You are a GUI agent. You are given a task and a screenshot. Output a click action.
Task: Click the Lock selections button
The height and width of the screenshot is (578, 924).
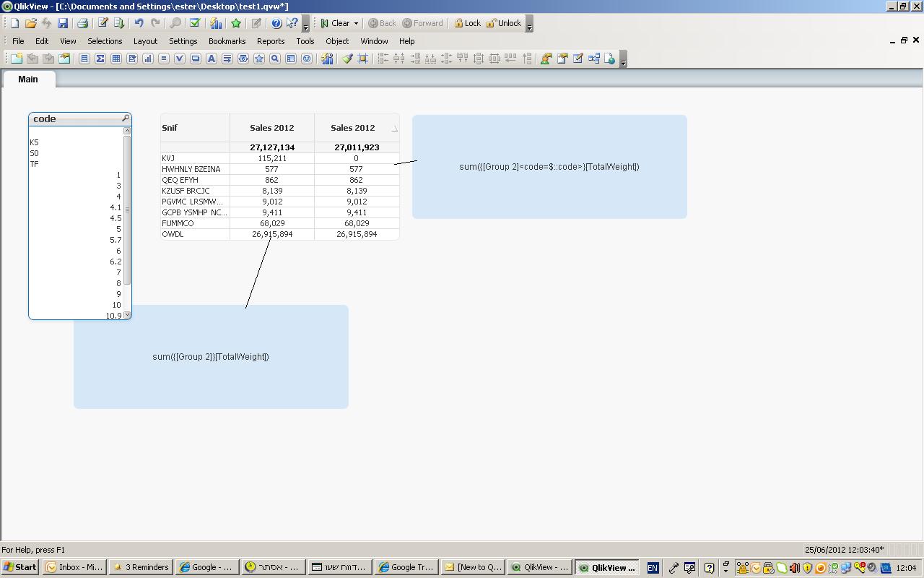467,23
